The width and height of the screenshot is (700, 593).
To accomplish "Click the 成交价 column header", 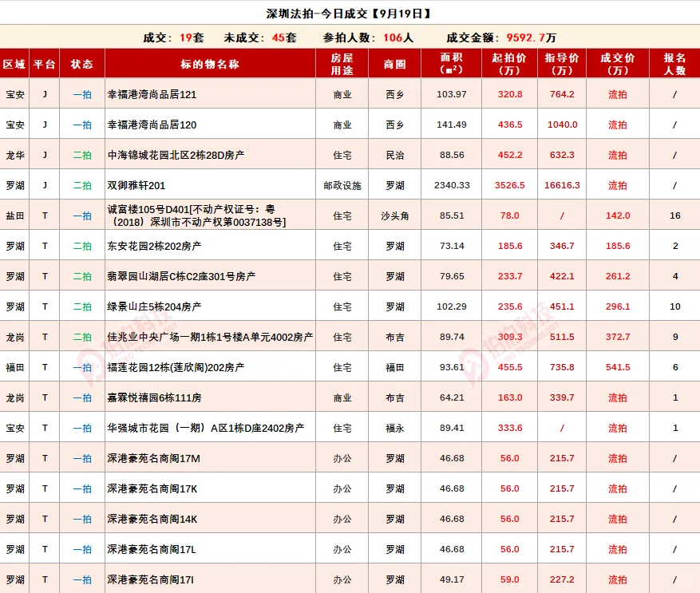I will coord(618,64).
